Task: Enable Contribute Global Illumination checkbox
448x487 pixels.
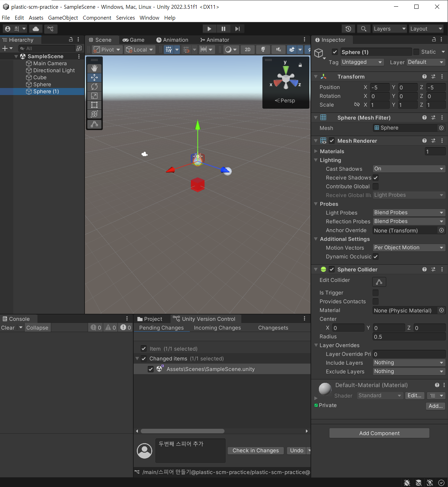Action: click(375, 187)
